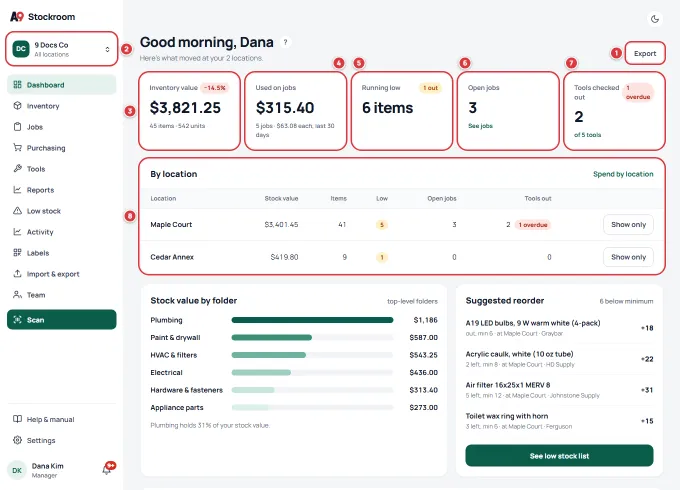Click the Scan viewfinder icon
Image resolution: width=680 pixels, height=490 pixels.
(17, 320)
